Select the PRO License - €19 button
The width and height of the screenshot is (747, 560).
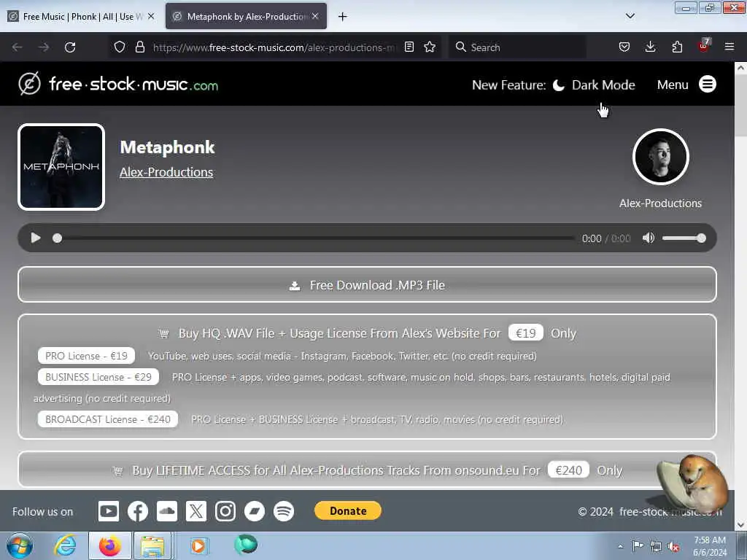tap(86, 356)
